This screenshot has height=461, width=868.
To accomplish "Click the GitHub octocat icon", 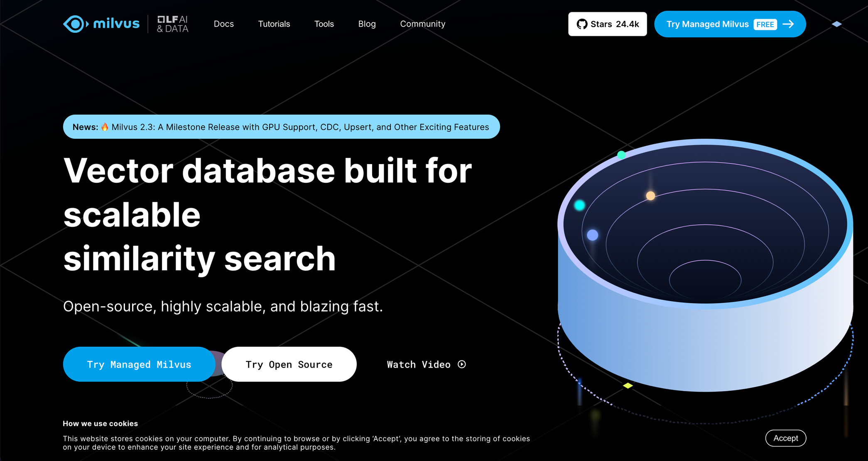I will pyautogui.click(x=582, y=24).
